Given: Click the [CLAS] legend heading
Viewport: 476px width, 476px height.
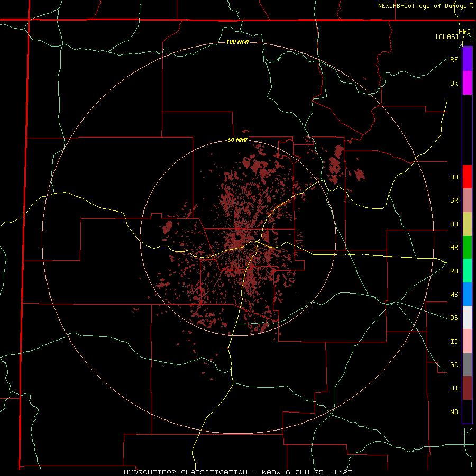Looking at the screenshot, I should tap(447, 36).
